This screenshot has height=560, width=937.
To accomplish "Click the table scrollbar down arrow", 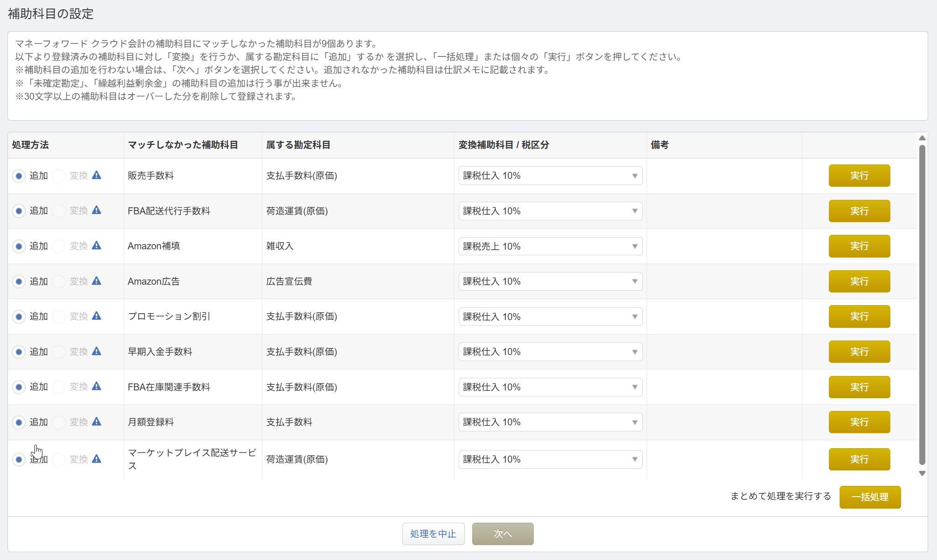I will point(922,473).
